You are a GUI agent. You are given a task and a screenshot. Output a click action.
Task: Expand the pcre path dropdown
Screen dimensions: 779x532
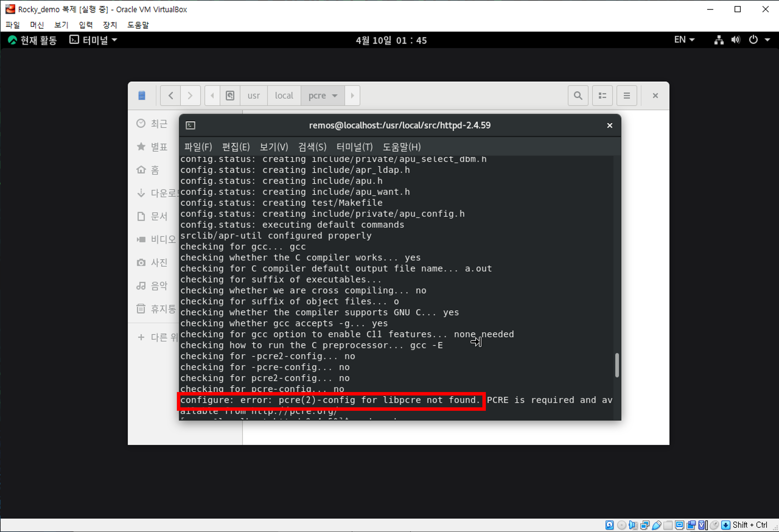(335, 96)
